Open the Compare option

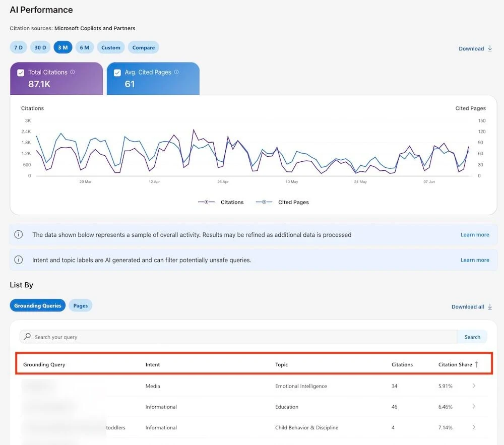143,47
